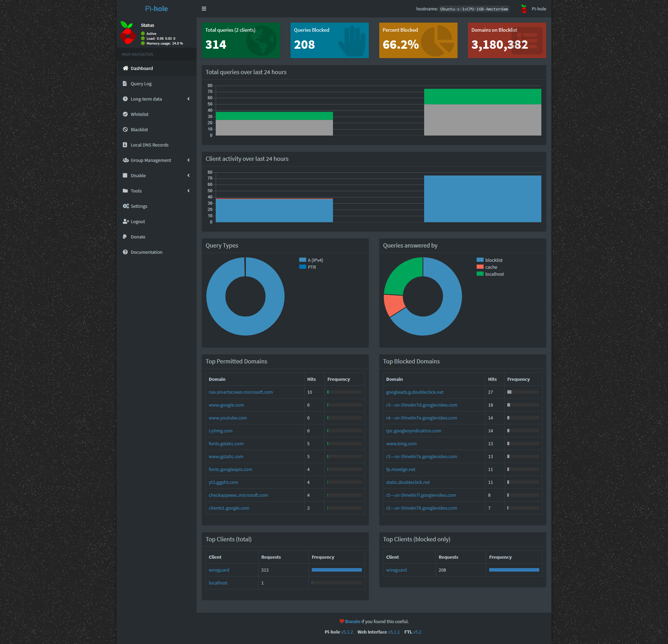Open the Query Log page

tap(157, 84)
